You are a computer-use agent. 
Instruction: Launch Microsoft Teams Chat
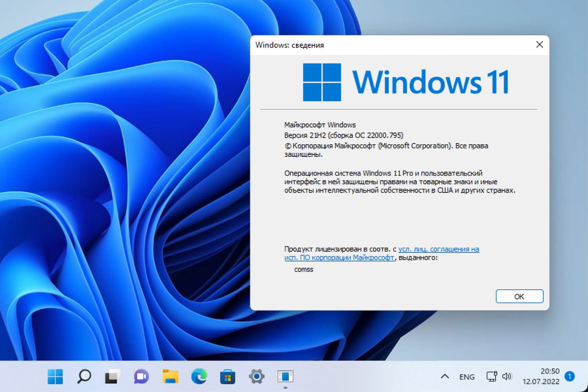141,376
